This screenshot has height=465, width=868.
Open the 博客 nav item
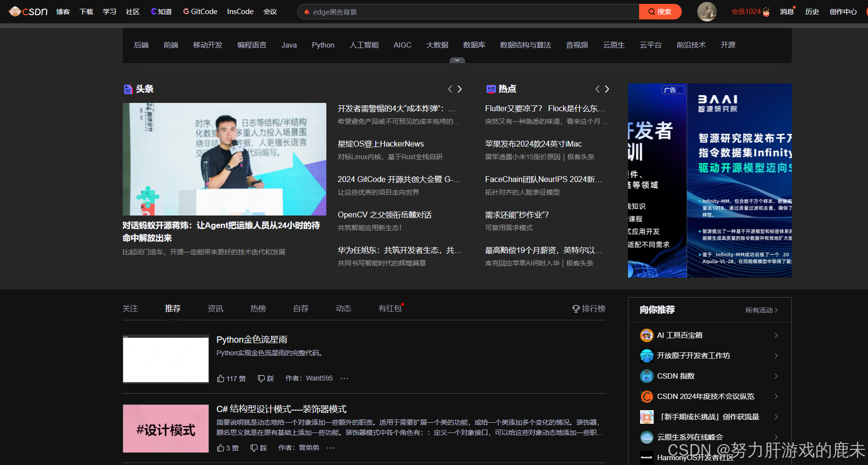click(63, 12)
